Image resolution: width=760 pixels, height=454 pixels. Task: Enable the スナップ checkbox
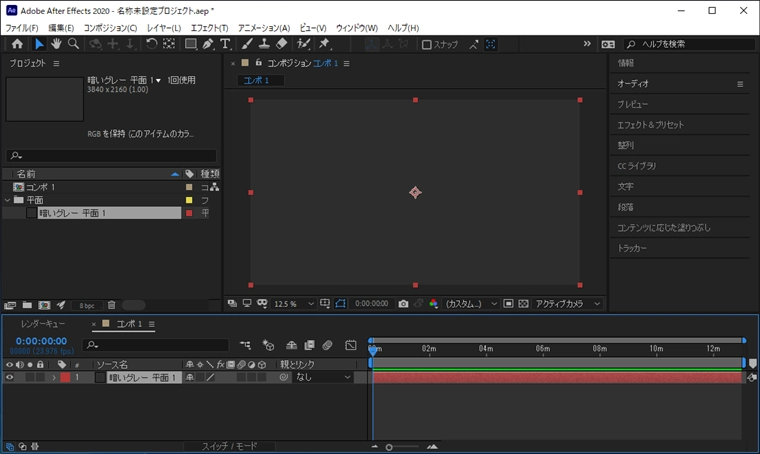[x=427, y=44]
